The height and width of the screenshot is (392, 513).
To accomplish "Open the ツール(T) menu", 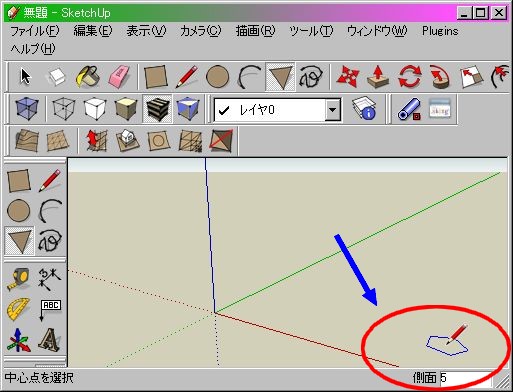I will [311, 31].
